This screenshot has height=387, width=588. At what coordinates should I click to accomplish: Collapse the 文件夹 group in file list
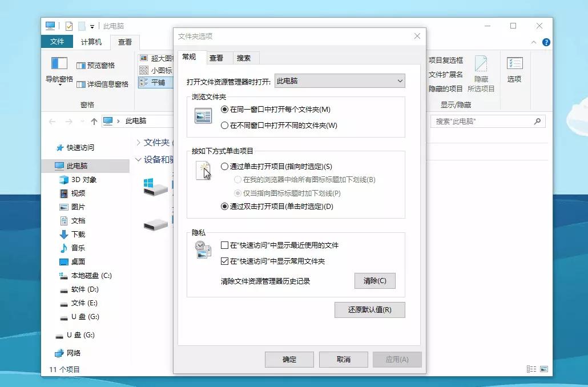click(x=139, y=143)
